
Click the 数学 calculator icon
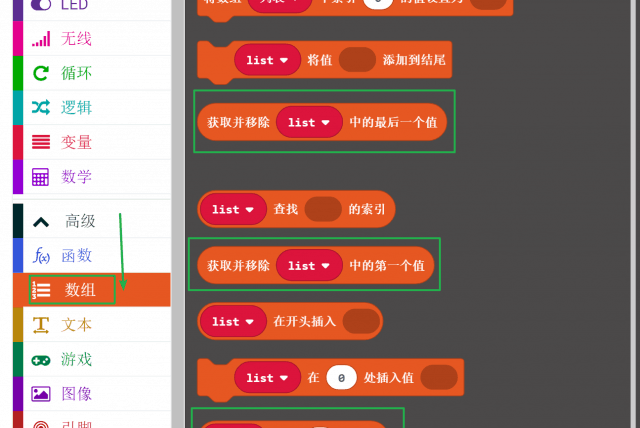[41, 177]
